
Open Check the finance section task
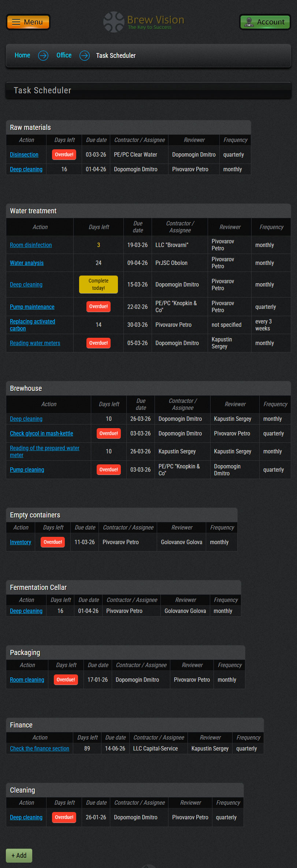coord(40,749)
